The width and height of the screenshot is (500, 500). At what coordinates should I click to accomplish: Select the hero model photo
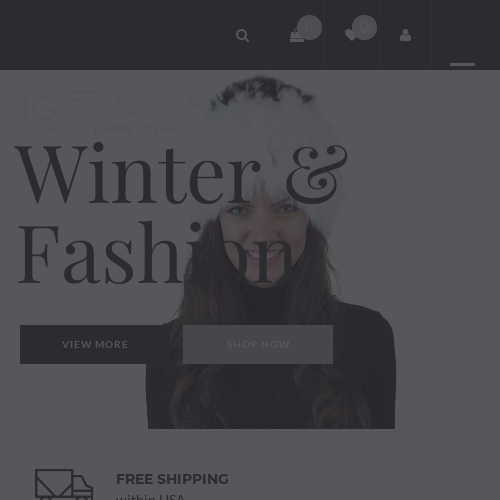271,252
